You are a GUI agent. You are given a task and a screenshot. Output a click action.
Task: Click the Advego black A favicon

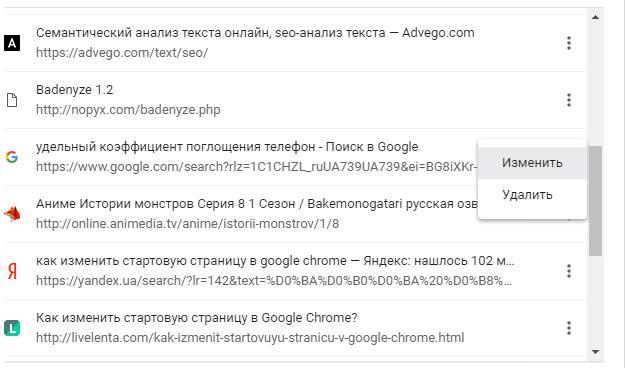pyautogui.click(x=12, y=43)
